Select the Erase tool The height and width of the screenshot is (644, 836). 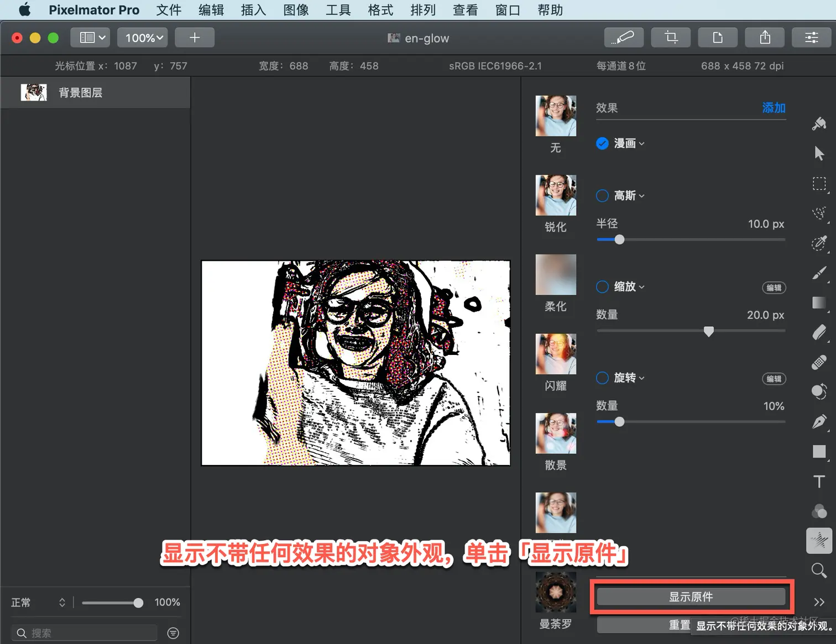tap(819, 332)
